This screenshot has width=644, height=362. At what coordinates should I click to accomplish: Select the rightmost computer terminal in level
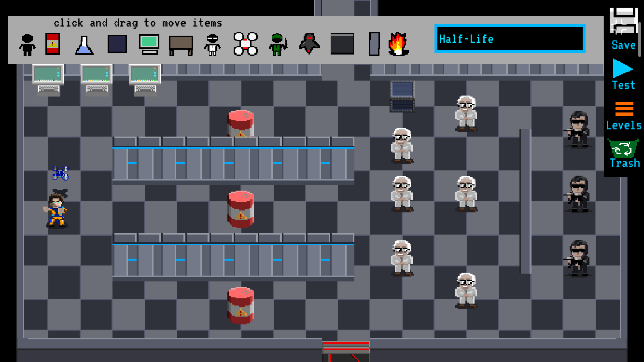pos(145,80)
